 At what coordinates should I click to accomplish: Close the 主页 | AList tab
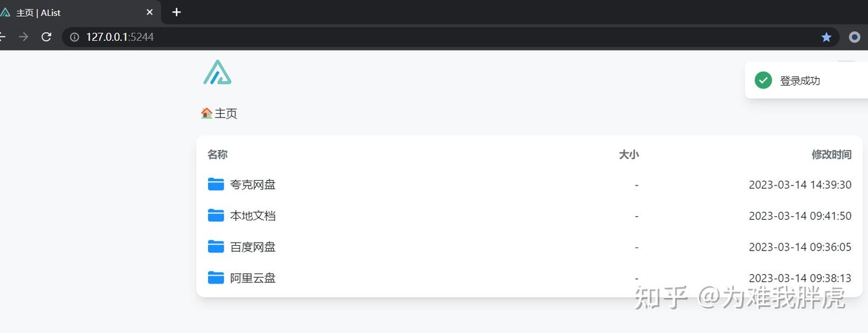pyautogui.click(x=149, y=12)
